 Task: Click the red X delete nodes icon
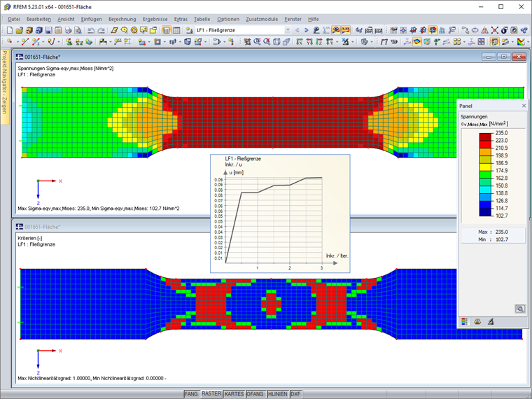tap(495, 30)
